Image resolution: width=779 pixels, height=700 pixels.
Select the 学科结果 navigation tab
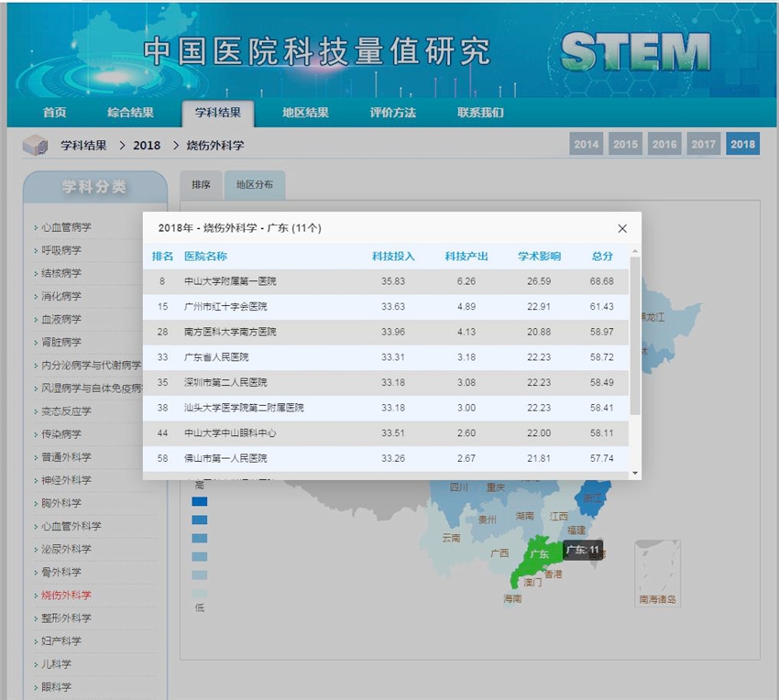[x=218, y=113]
